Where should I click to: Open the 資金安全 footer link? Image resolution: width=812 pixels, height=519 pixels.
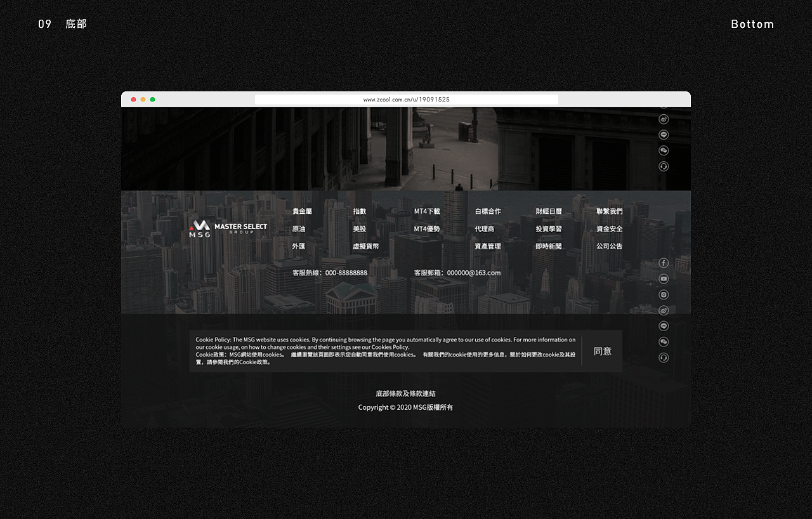click(x=610, y=229)
